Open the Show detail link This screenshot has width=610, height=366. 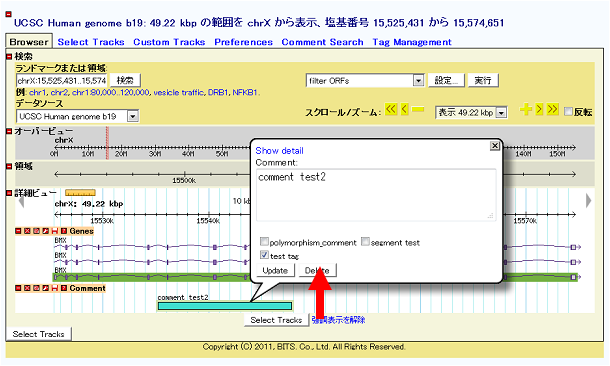click(279, 151)
